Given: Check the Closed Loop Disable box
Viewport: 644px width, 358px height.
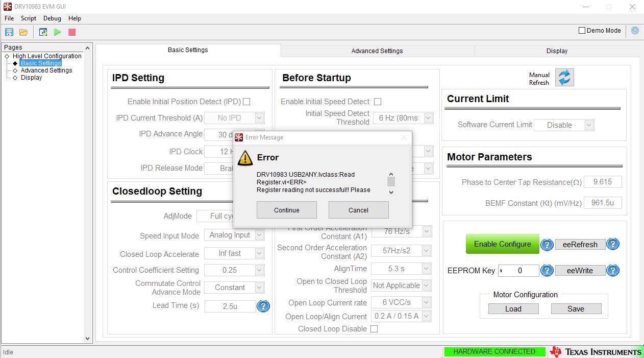Looking at the screenshot, I should (x=374, y=329).
